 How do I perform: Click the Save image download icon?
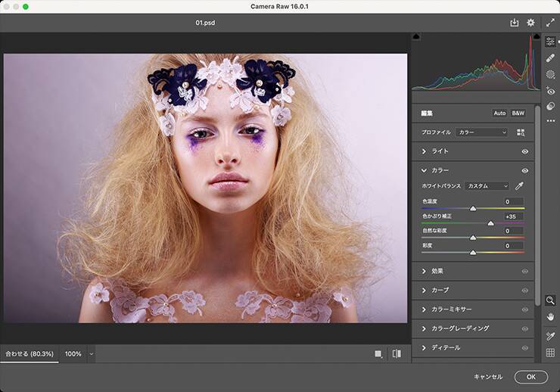pyautogui.click(x=515, y=23)
